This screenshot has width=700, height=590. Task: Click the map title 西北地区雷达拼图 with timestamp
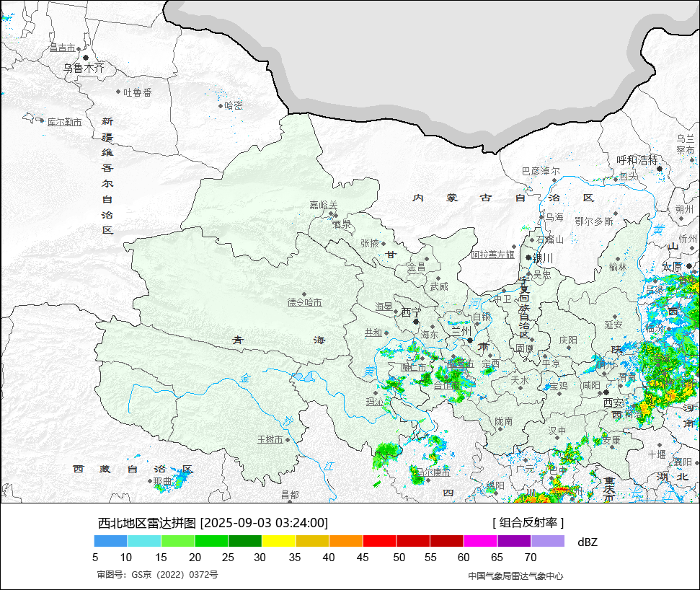coord(213,522)
